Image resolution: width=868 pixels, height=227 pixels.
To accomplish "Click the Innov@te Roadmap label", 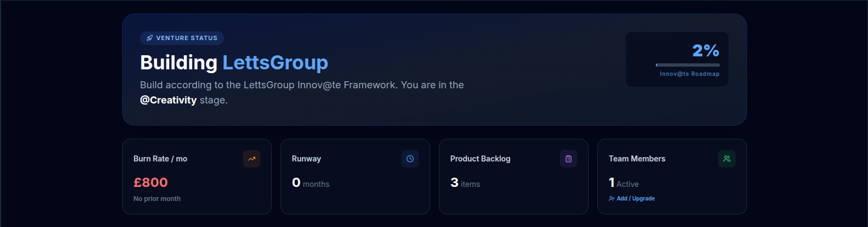I will (690, 74).
